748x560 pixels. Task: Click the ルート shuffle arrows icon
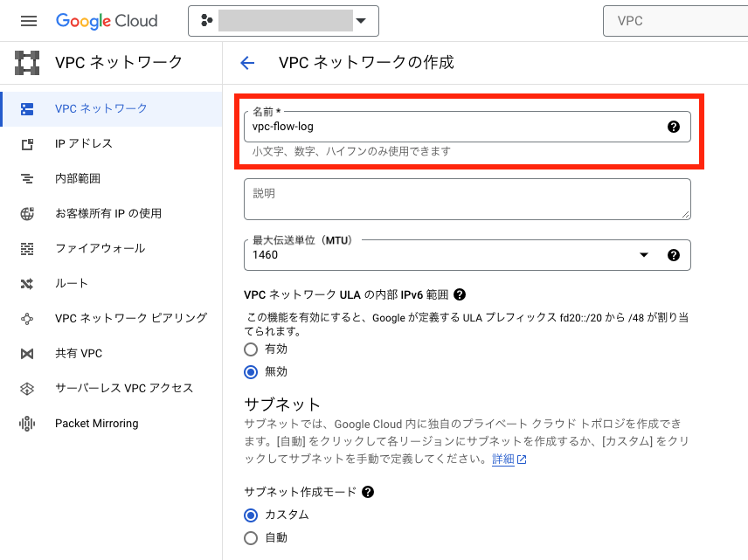[27, 284]
